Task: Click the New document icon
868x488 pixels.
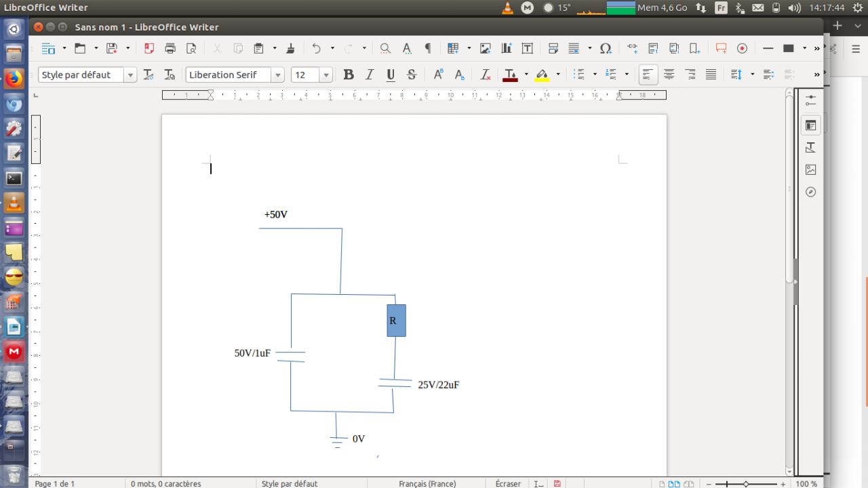Action: [48, 48]
